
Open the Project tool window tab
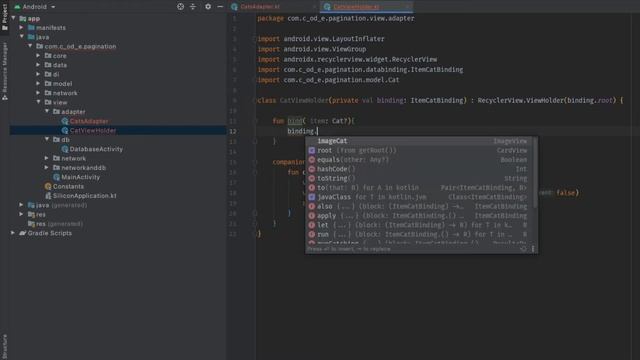click(4, 16)
